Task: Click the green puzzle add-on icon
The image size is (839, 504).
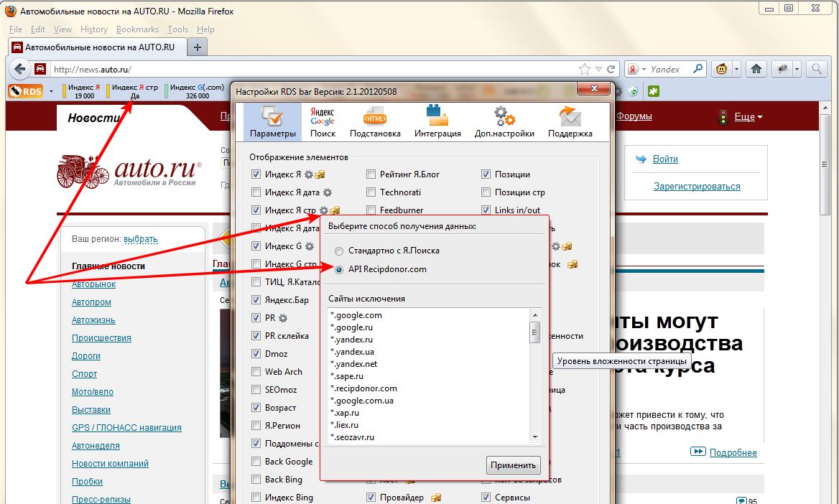Action: pyautogui.click(x=653, y=91)
